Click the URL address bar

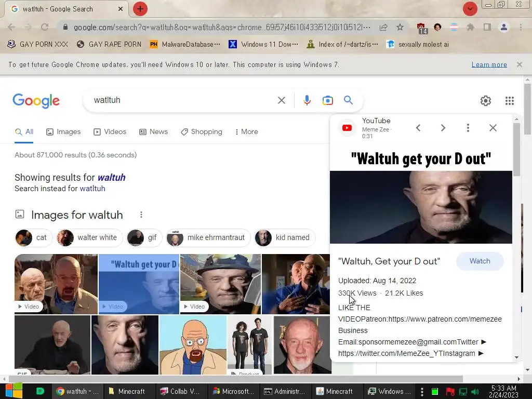tap(221, 27)
